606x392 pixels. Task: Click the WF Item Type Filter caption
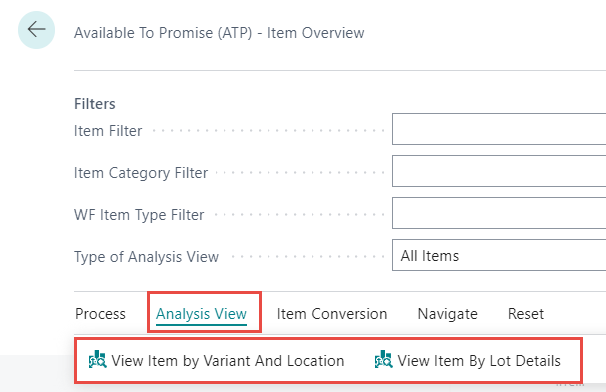139,215
